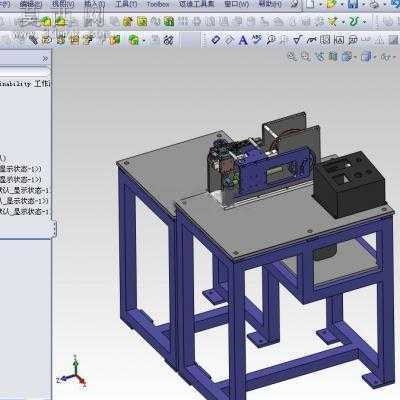
Task: Click the eraser-shaped icon beside Smart Dimension
Action: [229, 40]
